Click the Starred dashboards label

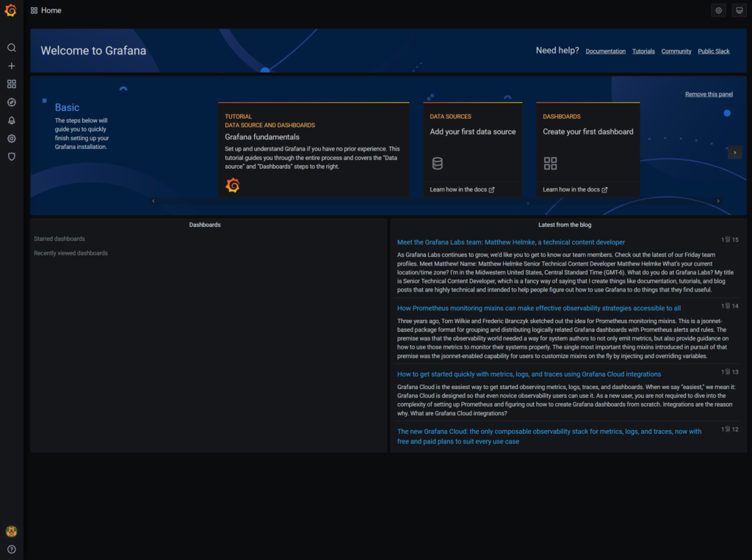coord(59,239)
